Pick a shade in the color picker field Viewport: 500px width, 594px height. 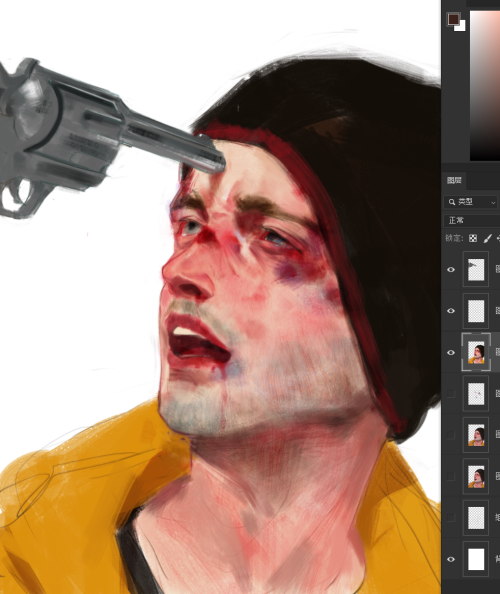coord(485,85)
